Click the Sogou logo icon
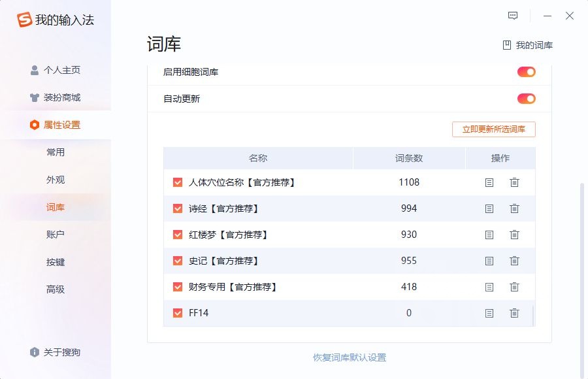This screenshot has height=379, width=588. pyautogui.click(x=25, y=20)
